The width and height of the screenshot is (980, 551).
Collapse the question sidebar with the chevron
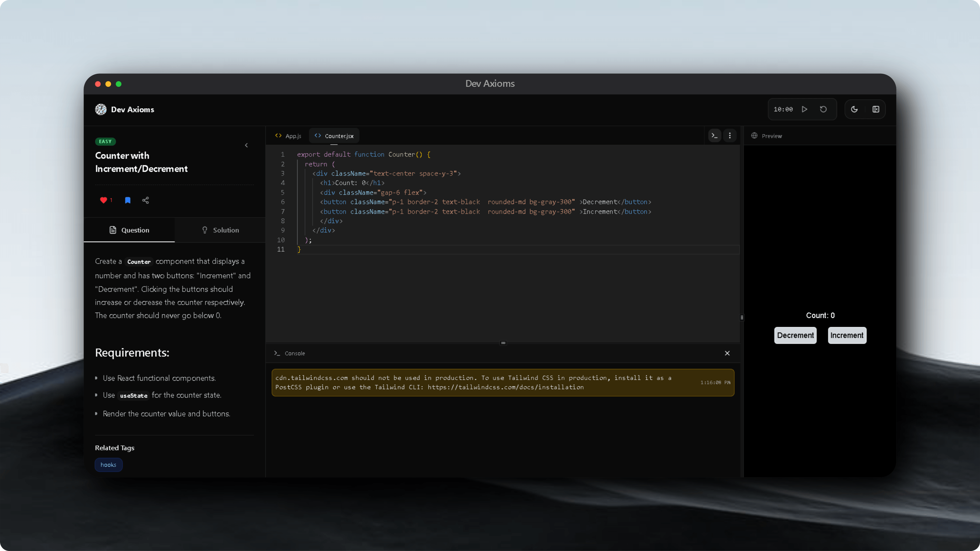coord(246,145)
